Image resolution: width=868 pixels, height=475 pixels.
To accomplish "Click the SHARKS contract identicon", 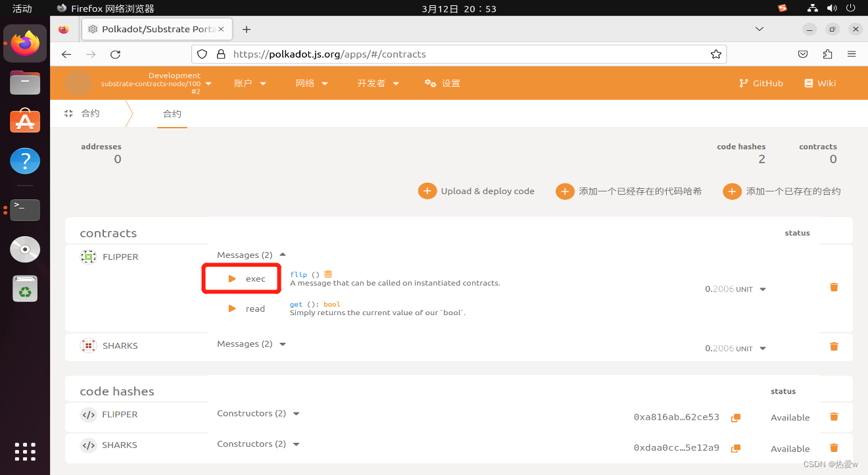I will [88, 345].
